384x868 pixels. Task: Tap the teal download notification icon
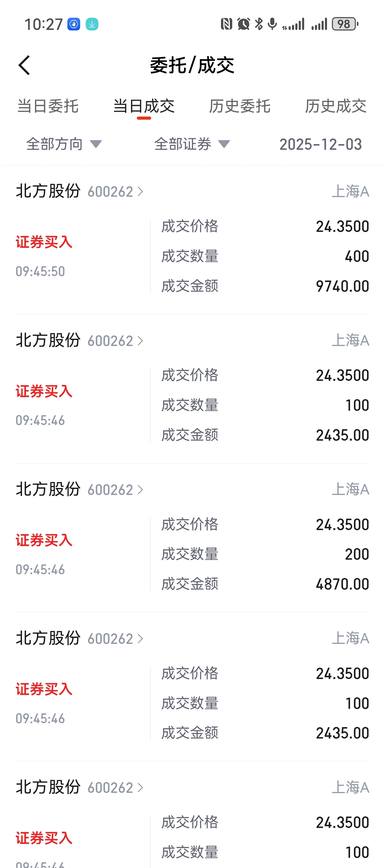pyautogui.click(x=92, y=24)
